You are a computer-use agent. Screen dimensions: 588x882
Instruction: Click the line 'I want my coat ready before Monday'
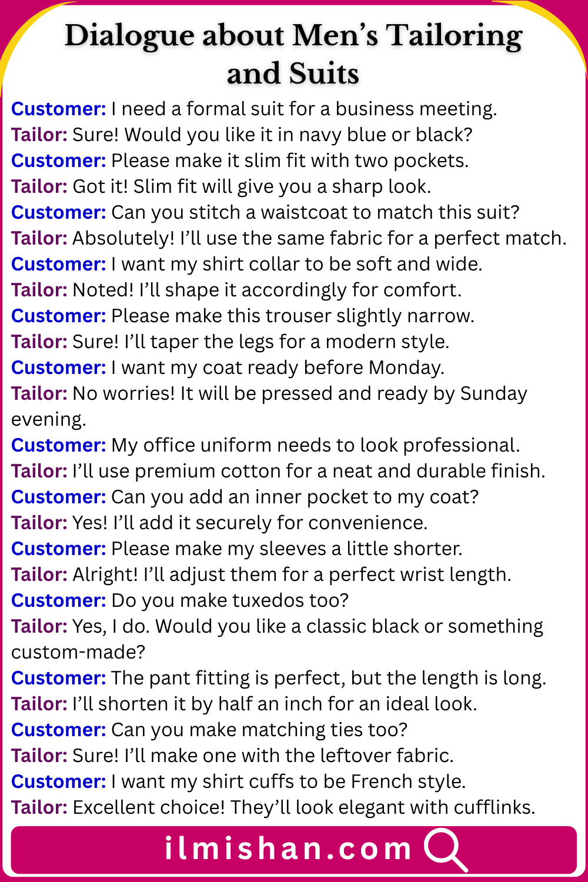point(278,367)
